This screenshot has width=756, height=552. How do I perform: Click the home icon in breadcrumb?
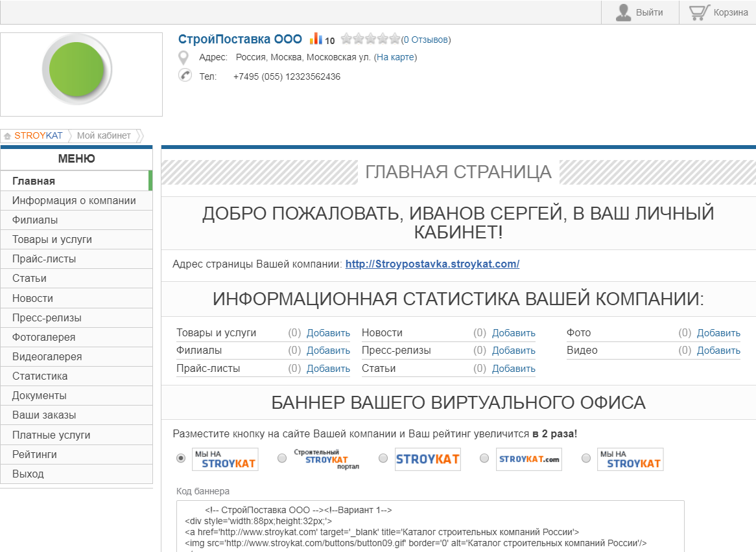coord(7,136)
